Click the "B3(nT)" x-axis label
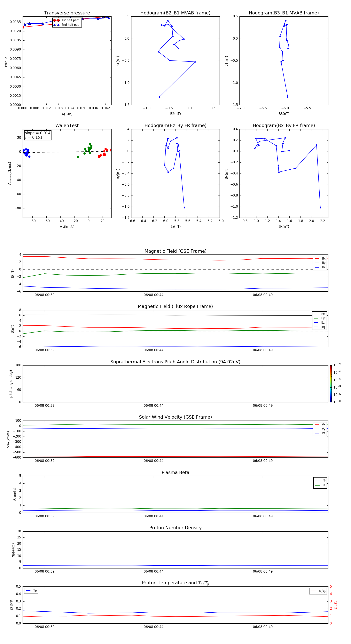351x644 pixels. 284,114
